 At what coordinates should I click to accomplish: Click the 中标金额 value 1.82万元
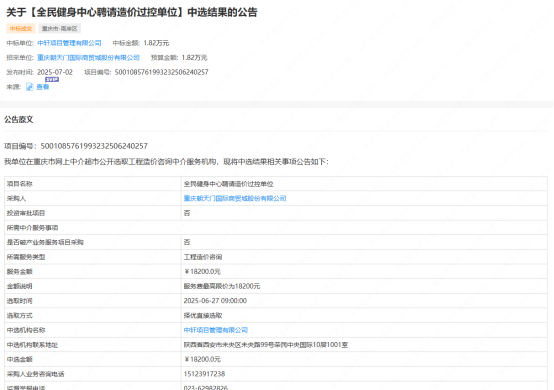pyautogui.click(x=156, y=43)
